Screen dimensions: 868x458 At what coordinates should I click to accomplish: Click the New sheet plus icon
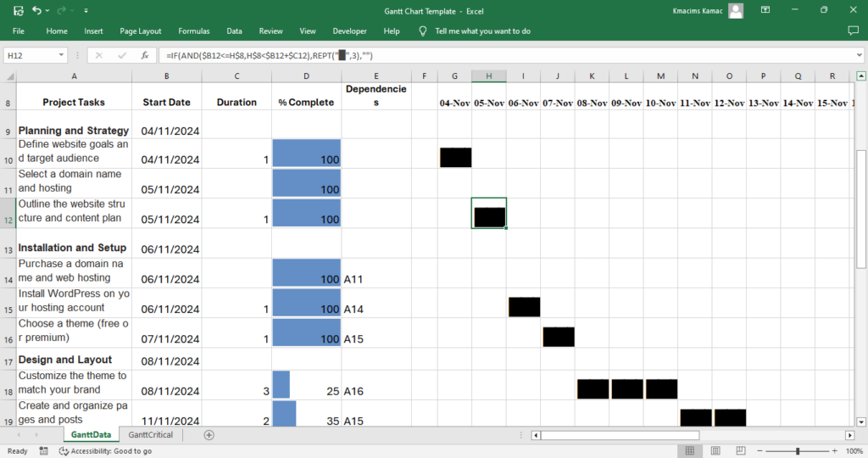209,435
